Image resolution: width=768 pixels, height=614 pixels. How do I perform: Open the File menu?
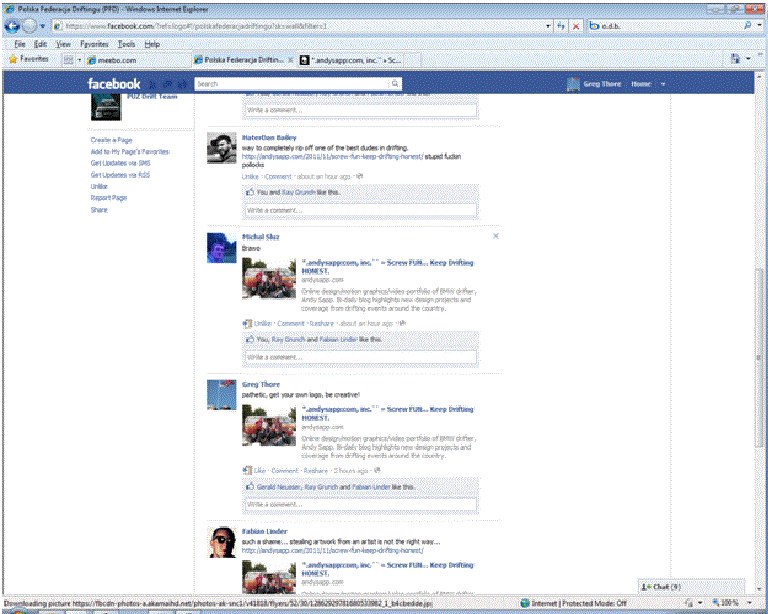tap(20, 44)
